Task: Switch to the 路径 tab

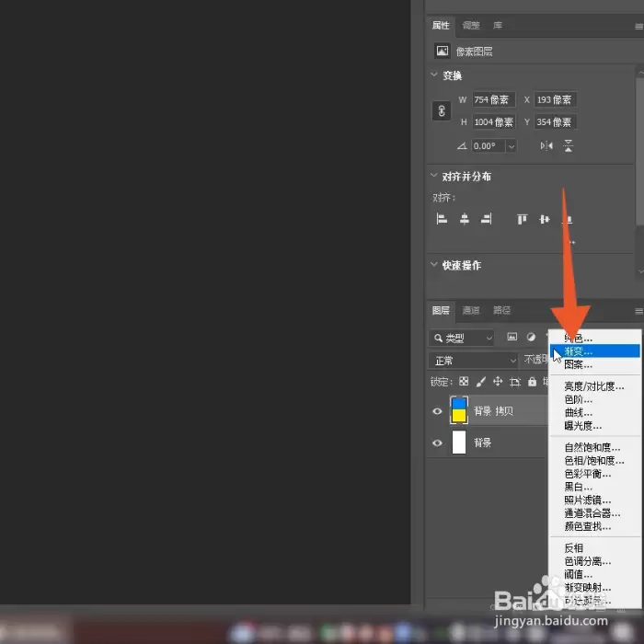Action: [501, 311]
